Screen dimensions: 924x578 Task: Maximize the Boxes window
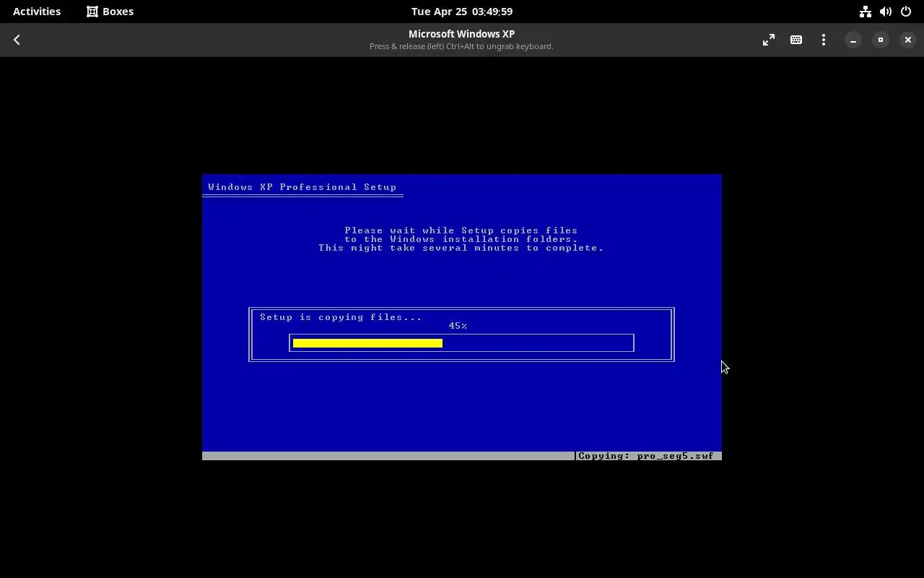coord(881,40)
